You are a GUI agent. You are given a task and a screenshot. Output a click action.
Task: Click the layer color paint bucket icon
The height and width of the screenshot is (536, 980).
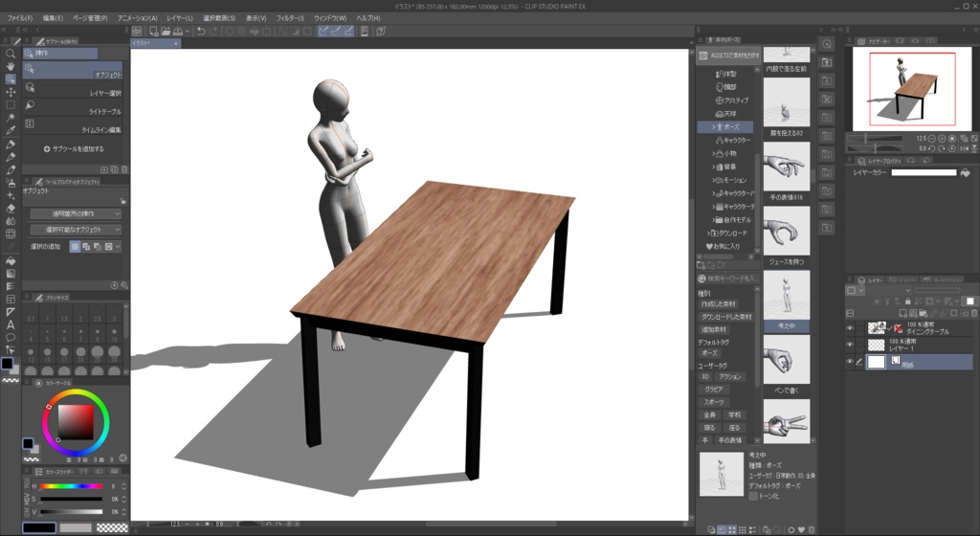[965, 172]
